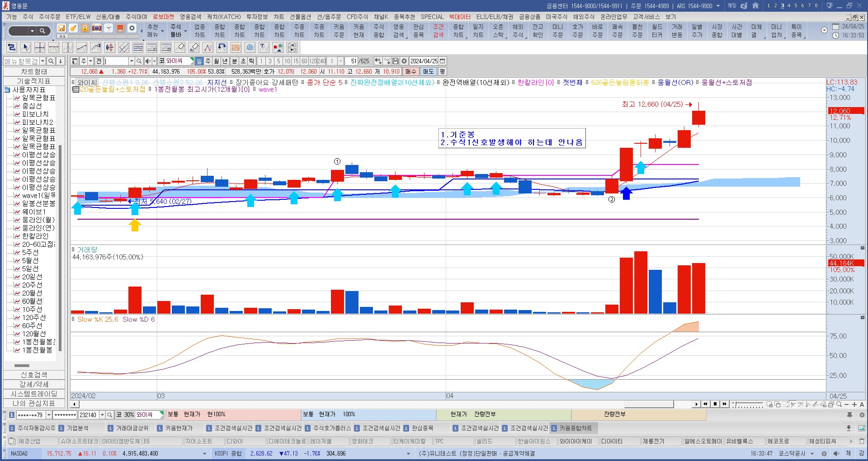The height and width of the screenshot is (461, 868).
Task: Select the candlestick chart tool icon
Action: 109,47
